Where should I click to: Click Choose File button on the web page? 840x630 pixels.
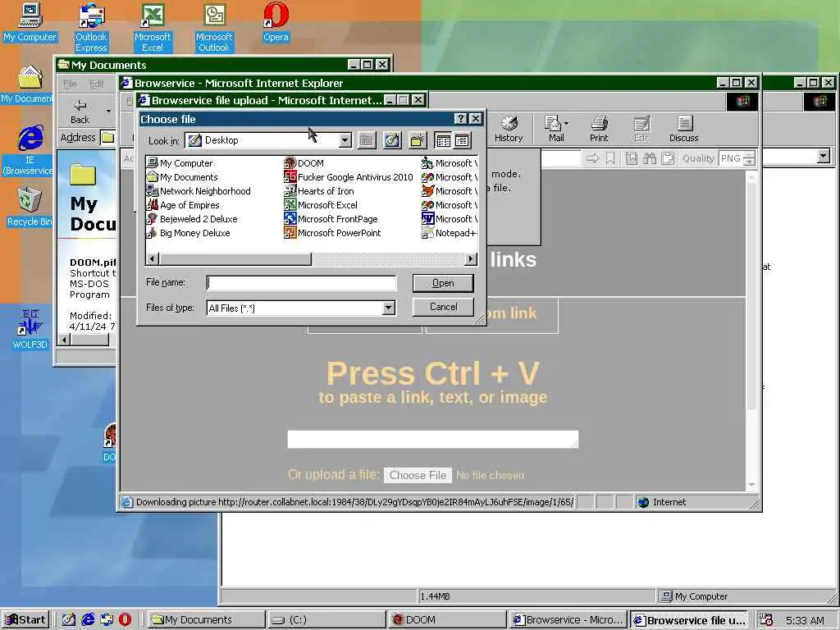pos(418,475)
